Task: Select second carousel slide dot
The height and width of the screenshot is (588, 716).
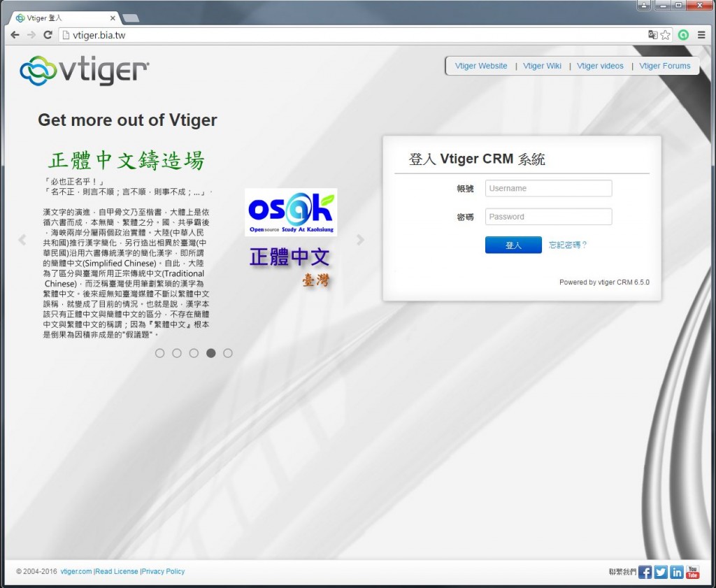Action: (x=177, y=353)
